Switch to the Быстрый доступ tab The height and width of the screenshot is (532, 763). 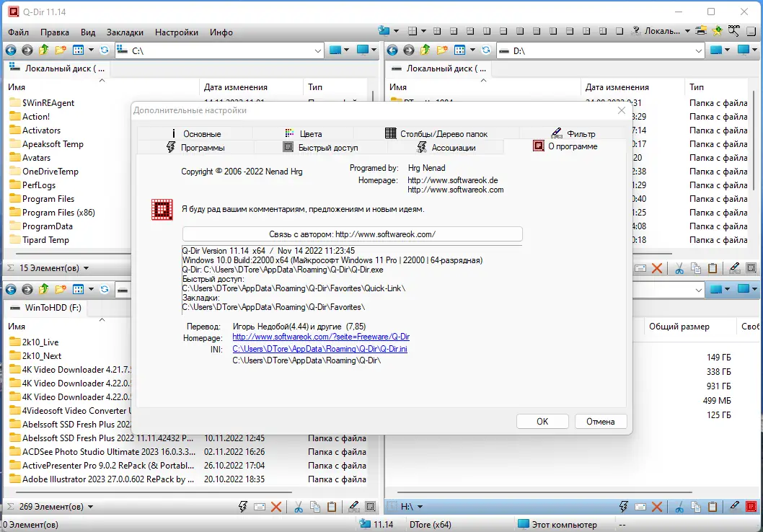pyautogui.click(x=321, y=147)
